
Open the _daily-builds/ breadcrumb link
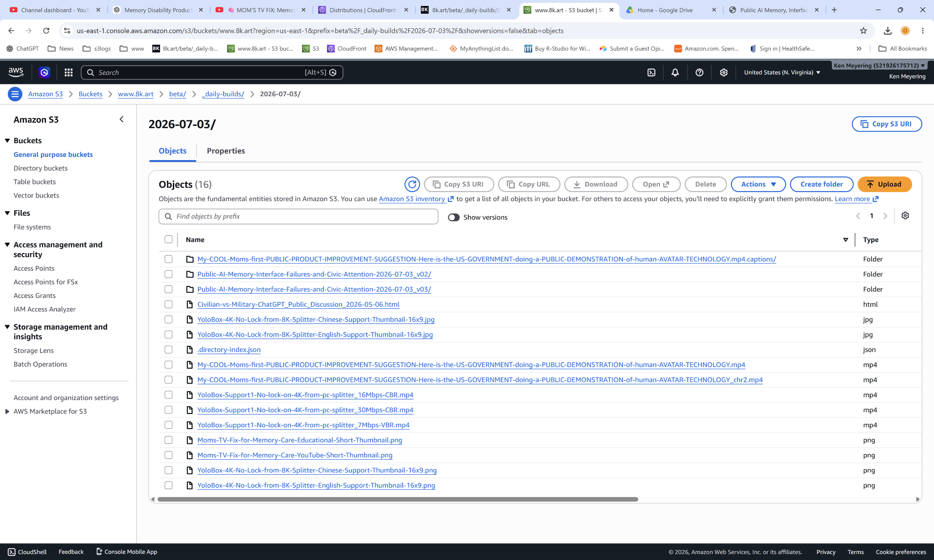(x=223, y=94)
